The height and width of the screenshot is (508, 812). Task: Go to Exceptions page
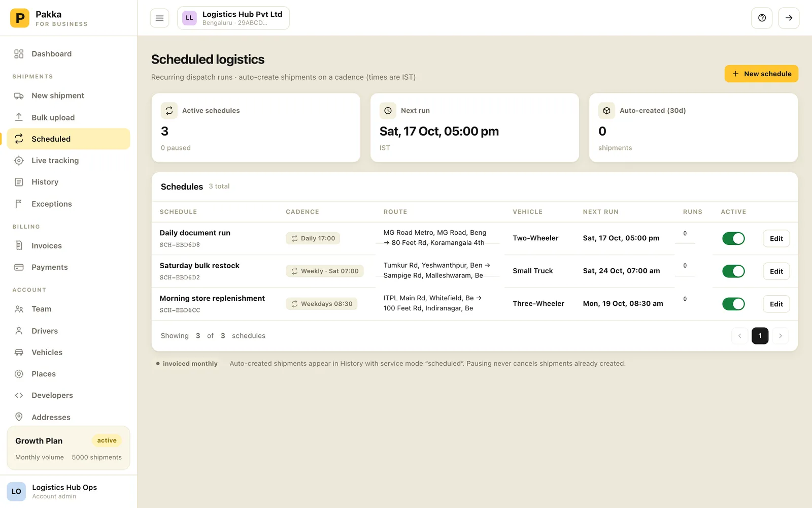69,204
